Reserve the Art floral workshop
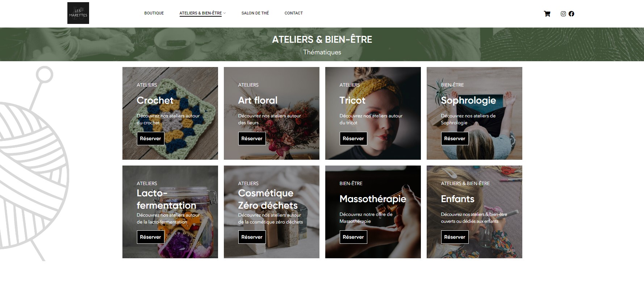The image size is (644, 301). [252, 138]
